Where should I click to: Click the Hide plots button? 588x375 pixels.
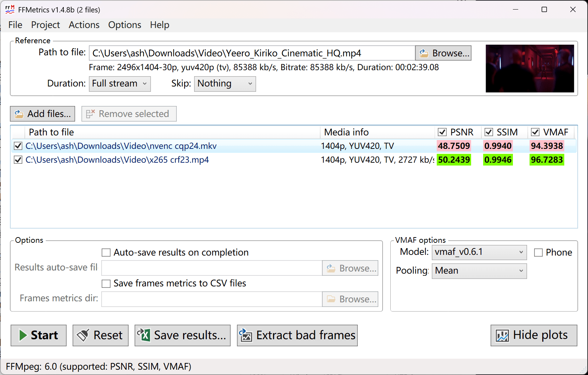click(534, 335)
